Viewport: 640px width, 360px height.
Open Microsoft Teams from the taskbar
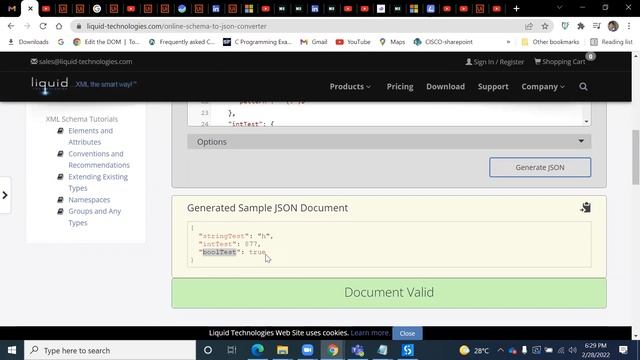pos(358,350)
